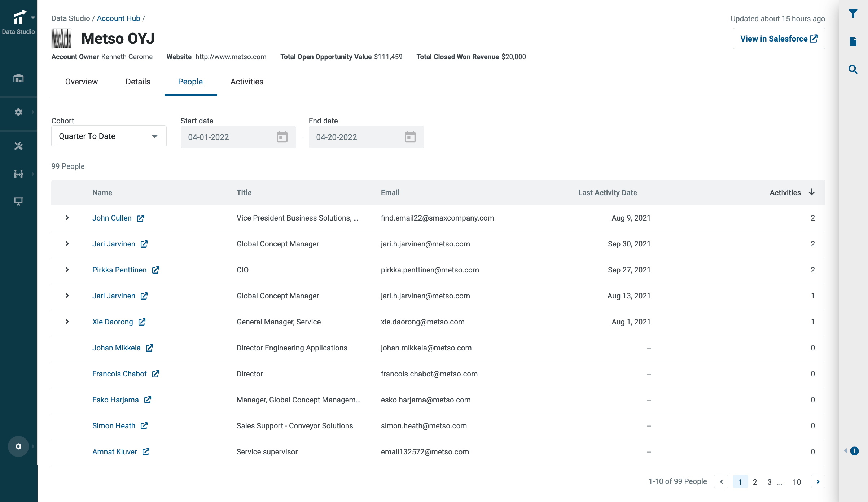This screenshot has width=868, height=502.
Task: Open Pirkka Penttinen's profile link
Action: point(119,270)
